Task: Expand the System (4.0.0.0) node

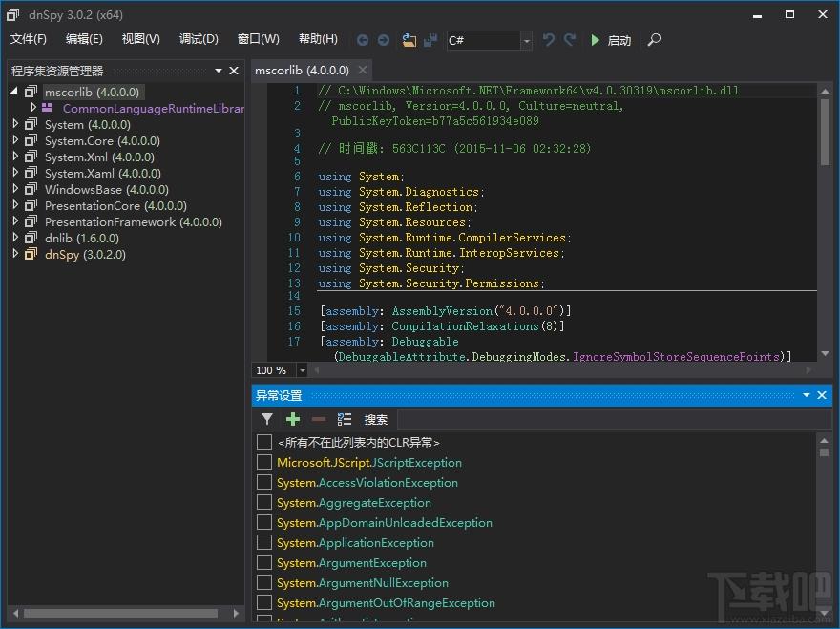Action: (x=15, y=124)
